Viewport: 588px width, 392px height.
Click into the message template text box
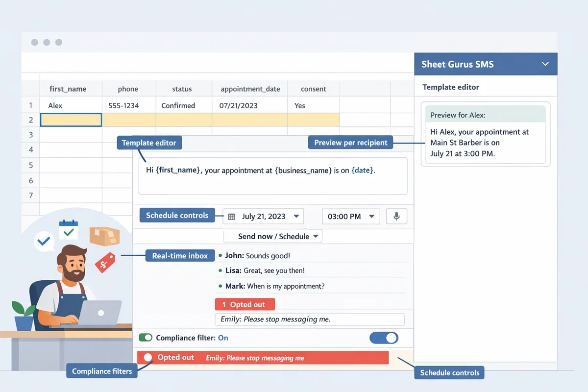273,176
